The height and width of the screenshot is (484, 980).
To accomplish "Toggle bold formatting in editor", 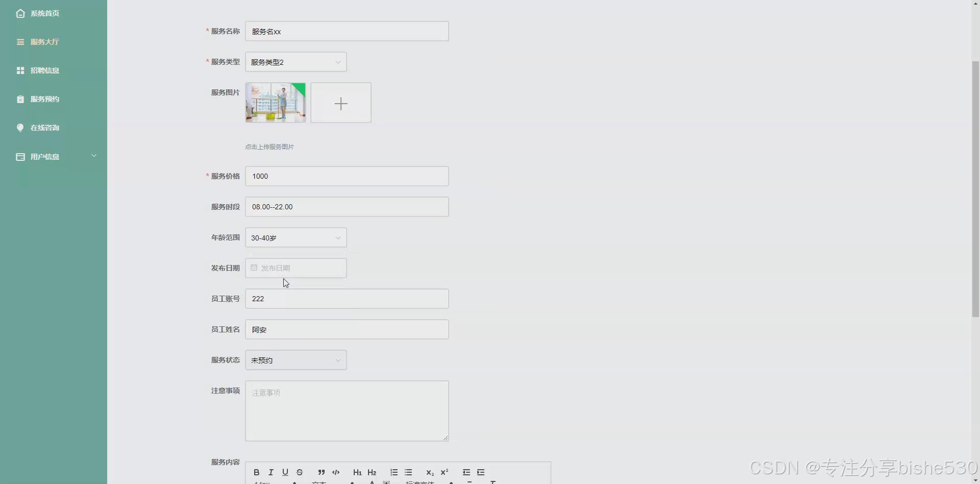I will click(257, 472).
